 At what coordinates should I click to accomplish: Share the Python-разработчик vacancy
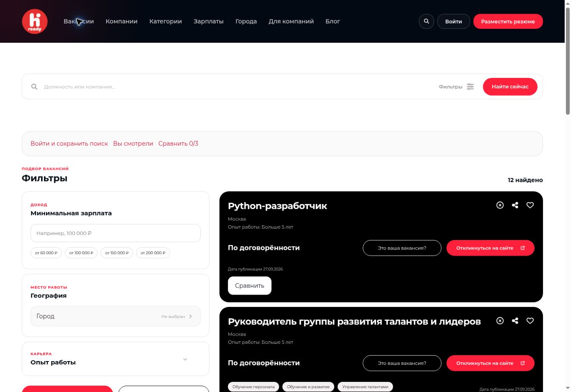click(x=515, y=205)
